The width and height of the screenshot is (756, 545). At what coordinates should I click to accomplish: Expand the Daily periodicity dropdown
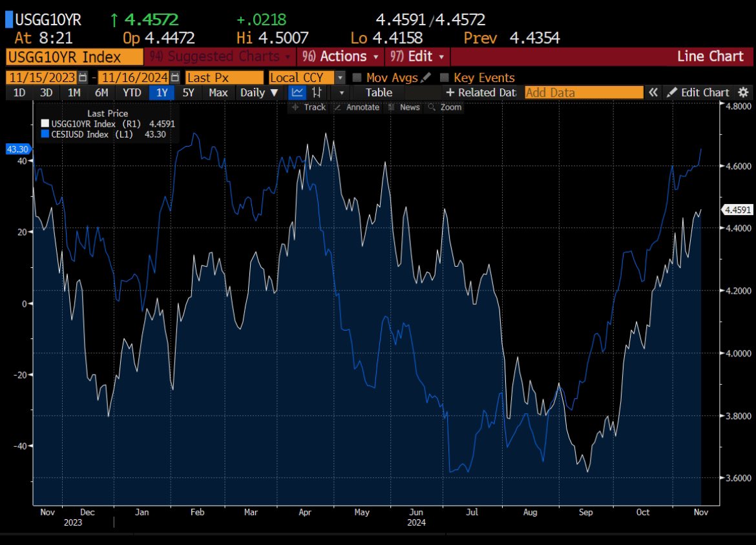click(259, 92)
